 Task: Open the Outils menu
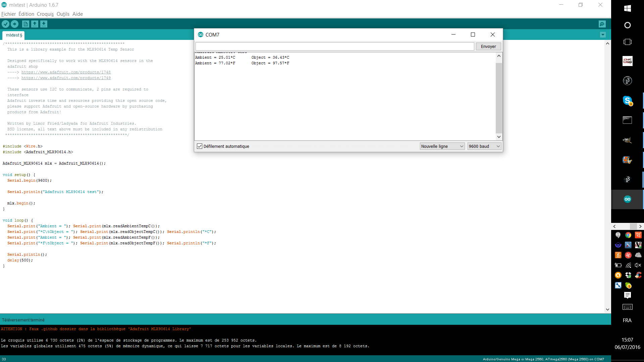63,14
